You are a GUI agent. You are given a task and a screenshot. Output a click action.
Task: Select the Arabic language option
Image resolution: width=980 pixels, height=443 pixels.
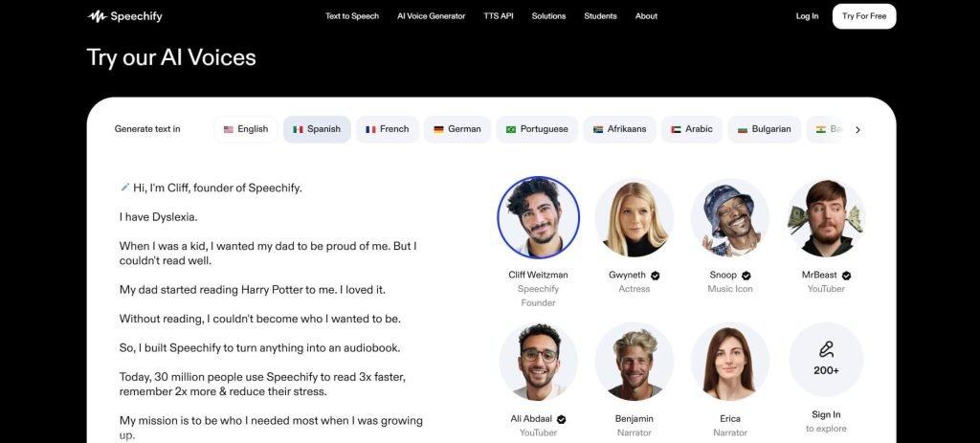point(692,129)
